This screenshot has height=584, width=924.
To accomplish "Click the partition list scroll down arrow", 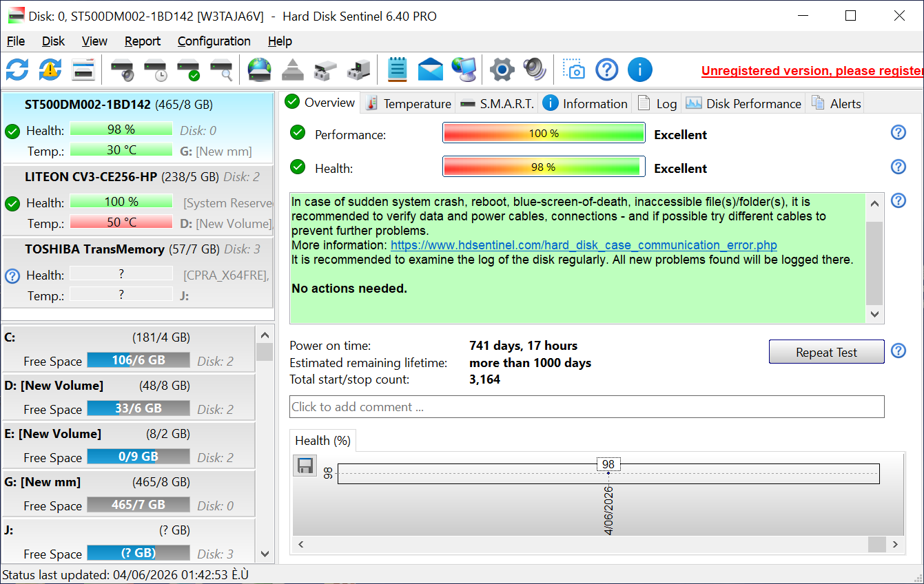I will [x=265, y=554].
